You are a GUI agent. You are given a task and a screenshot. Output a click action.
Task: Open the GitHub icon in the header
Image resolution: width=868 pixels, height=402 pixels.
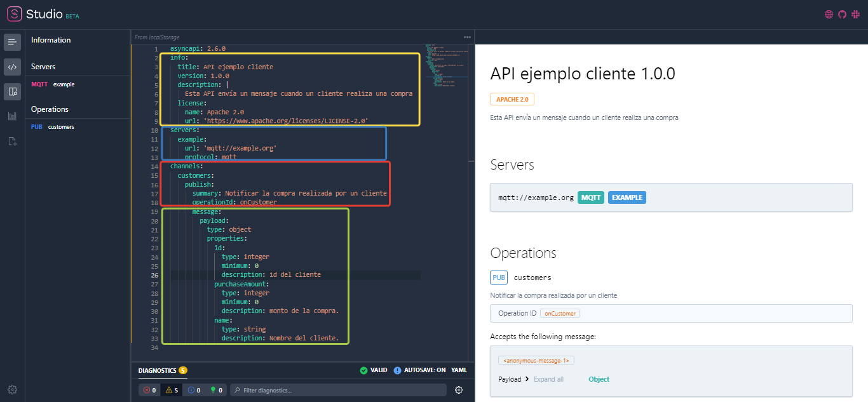[x=842, y=13]
